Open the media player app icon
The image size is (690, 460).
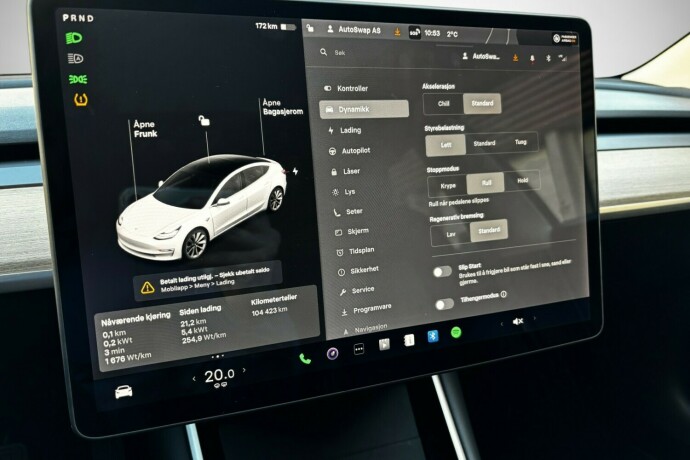[384, 344]
